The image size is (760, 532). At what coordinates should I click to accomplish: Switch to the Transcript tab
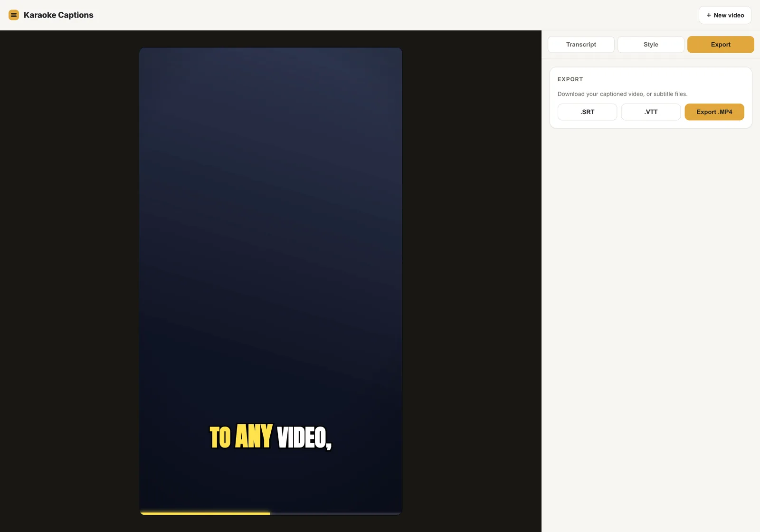581,45
